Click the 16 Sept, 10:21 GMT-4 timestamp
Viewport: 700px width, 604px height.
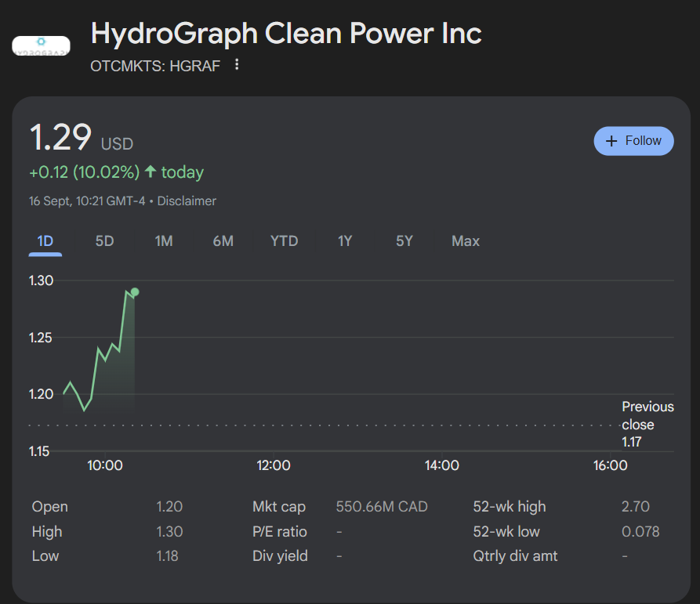click(x=87, y=201)
